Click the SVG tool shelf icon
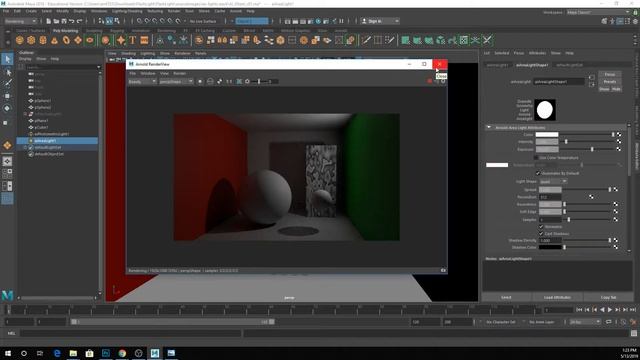Viewport: 640px width, 360px height. 144,40
